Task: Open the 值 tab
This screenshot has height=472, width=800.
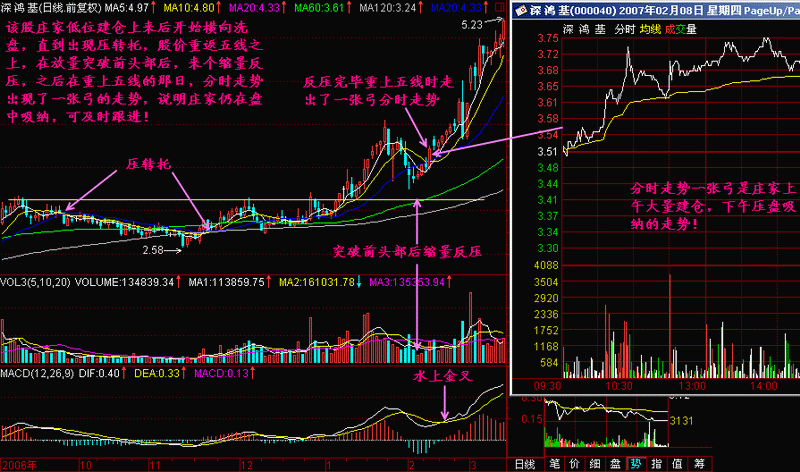Action: [x=677, y=464]
